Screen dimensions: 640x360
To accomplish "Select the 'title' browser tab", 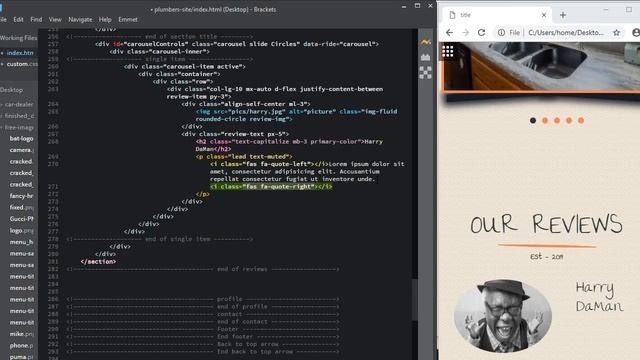I will coord(497,15).
